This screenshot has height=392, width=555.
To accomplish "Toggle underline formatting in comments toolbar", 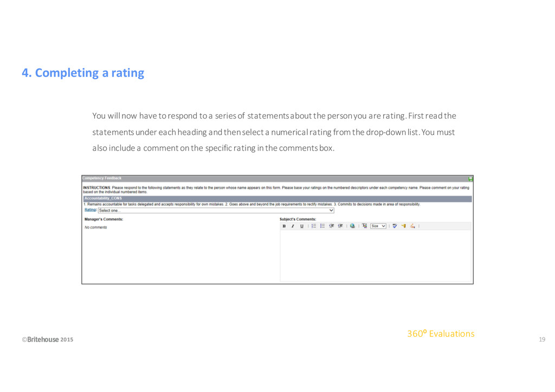I will click(x=301, y=226).
